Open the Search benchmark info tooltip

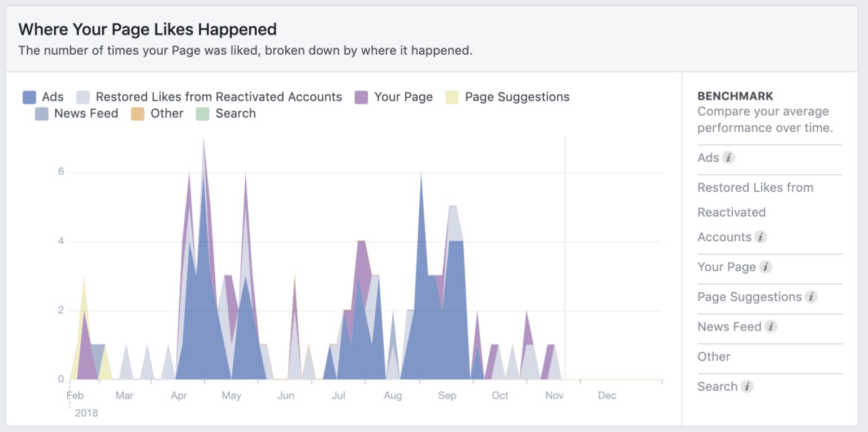click(748, 387)
